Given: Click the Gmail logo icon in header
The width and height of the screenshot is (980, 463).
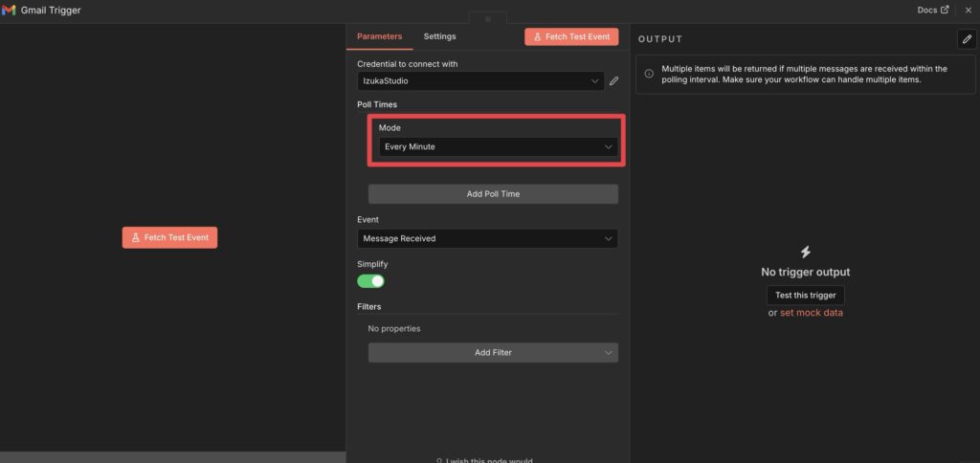Looking at the screenshot, I should (10, 10).
